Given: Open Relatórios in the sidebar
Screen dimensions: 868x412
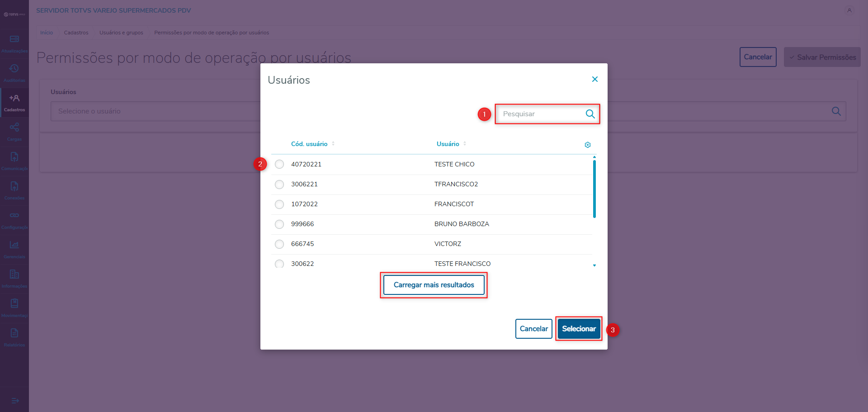Looking at the screenshot, I should (14, 338).
